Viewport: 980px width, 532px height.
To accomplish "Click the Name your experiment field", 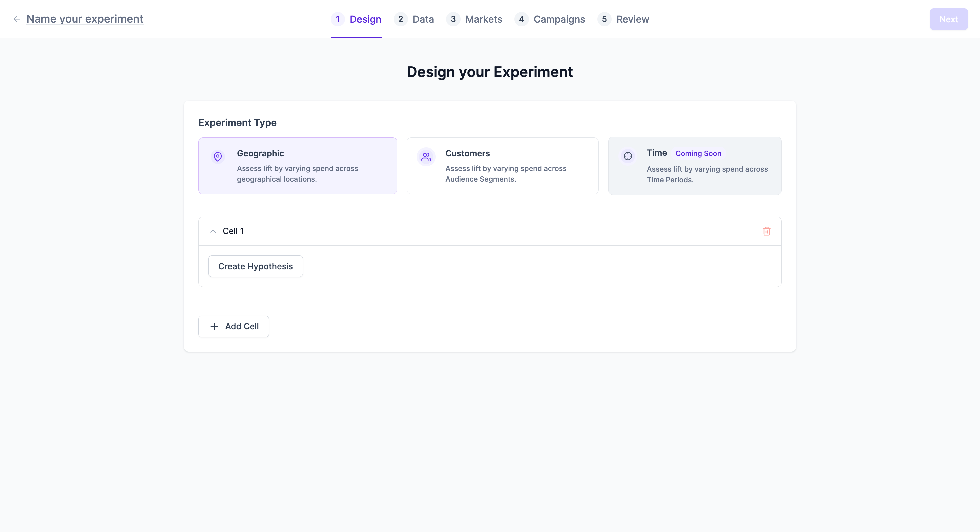I will pyautogui.click(x=85, y=19).
